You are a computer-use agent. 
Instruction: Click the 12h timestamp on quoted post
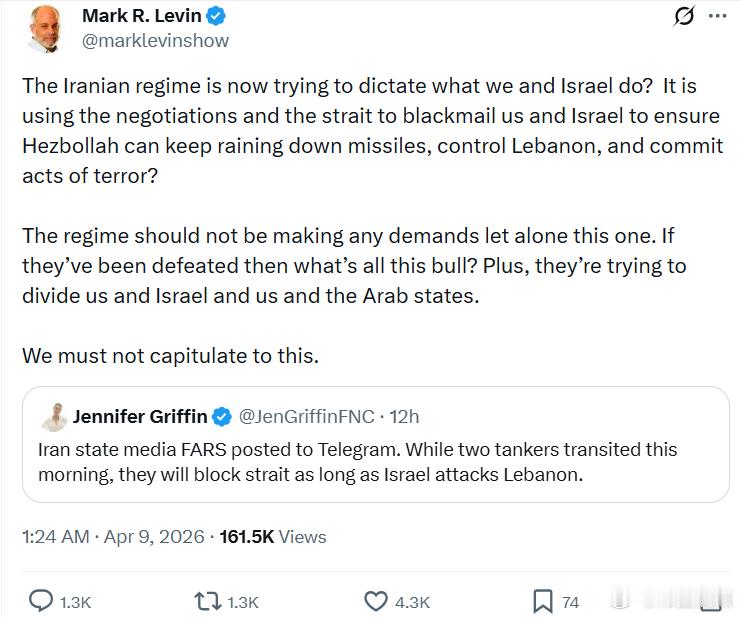tap(405, 416)
